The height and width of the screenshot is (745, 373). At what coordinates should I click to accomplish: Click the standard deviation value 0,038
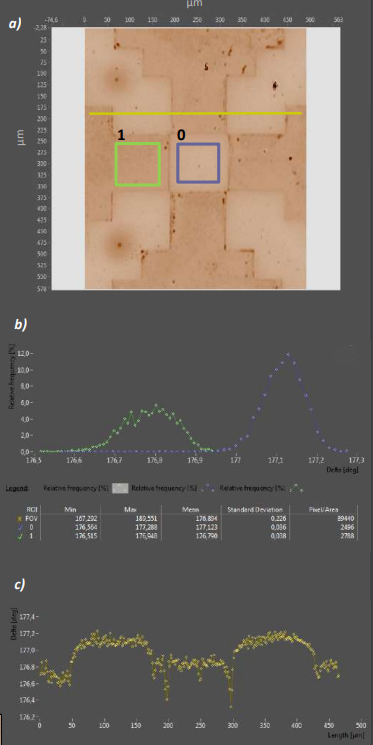point(277,535)
